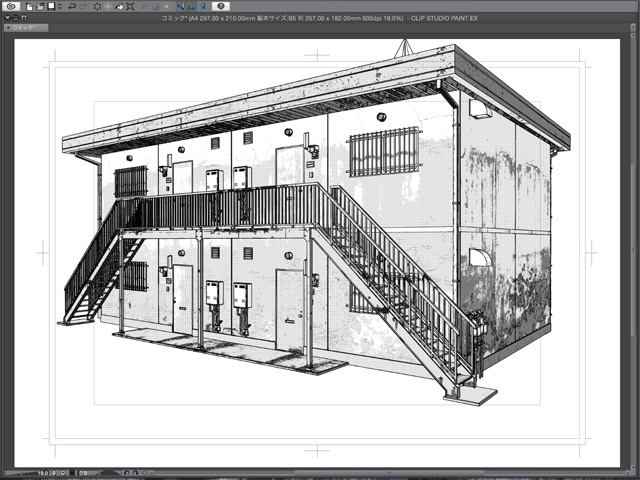Maximize the canvas window
This screenshot has width=640, height=480.
pyautogui.click(x=24, y=18)
